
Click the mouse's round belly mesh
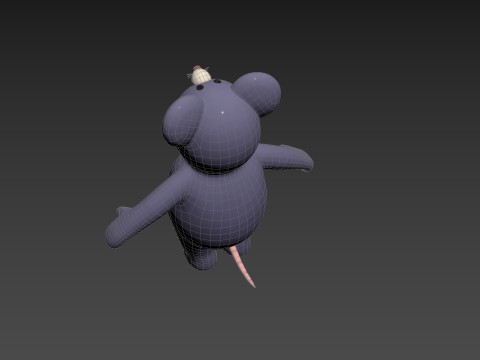(x=220, y=207)
